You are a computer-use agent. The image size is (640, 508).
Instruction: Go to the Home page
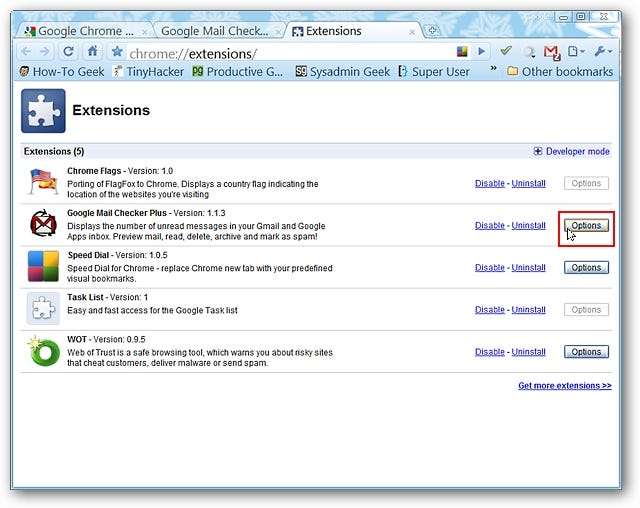click(93, 51)
